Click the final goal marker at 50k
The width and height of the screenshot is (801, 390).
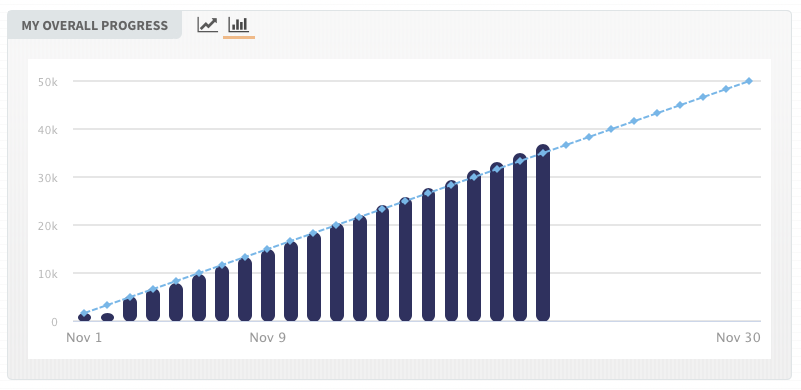(748, 81)
